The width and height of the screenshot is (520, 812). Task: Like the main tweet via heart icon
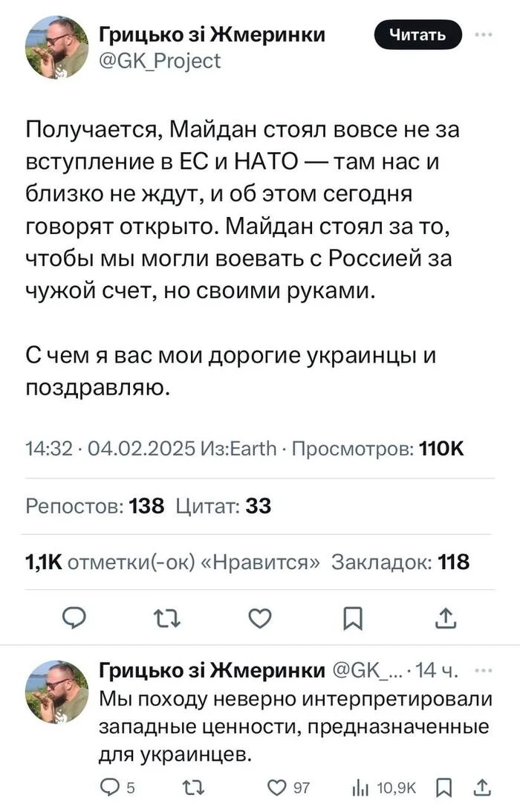259,617
